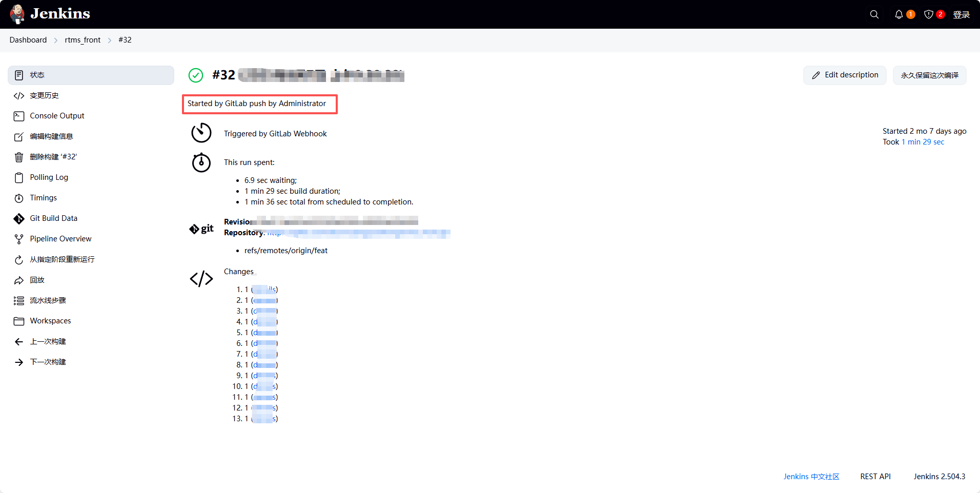Click the Workspaces folder icon
The image size is (980, 493).
[19, 321]
